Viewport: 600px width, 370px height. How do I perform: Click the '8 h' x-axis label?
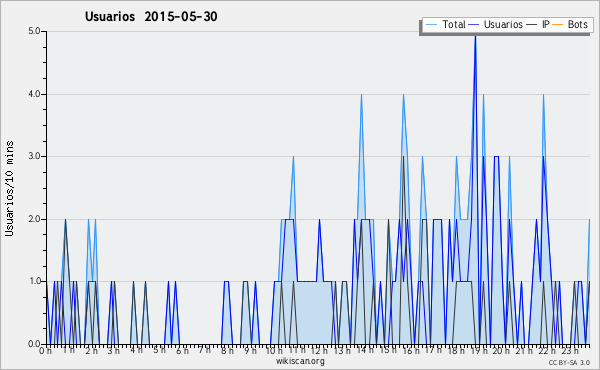pyautogui.click(x=227, y=350)
